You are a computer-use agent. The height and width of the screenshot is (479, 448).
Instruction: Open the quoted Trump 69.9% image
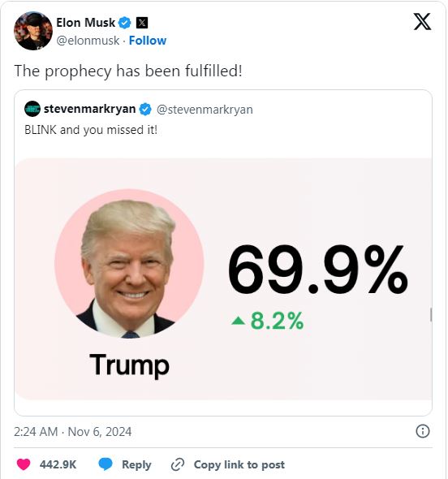223,278
